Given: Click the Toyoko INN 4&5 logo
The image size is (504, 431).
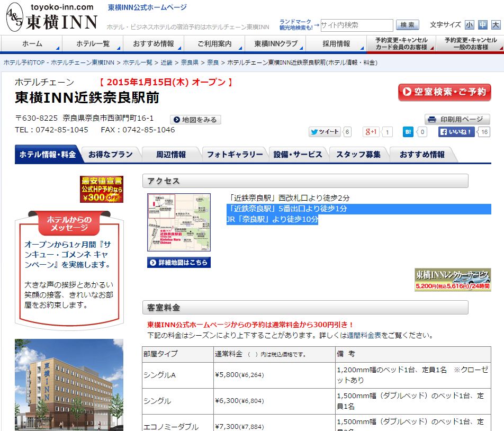Looking at the screenshot, I should 51,17.
